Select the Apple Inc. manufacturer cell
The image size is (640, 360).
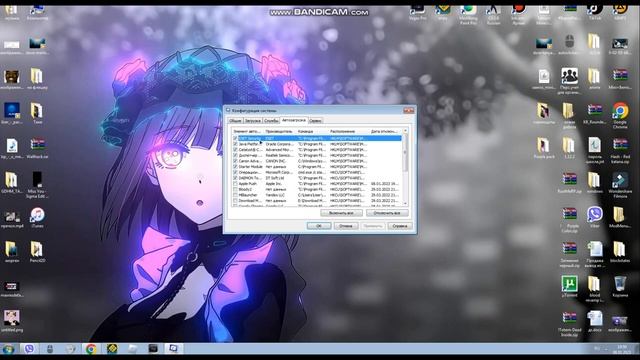274,184
